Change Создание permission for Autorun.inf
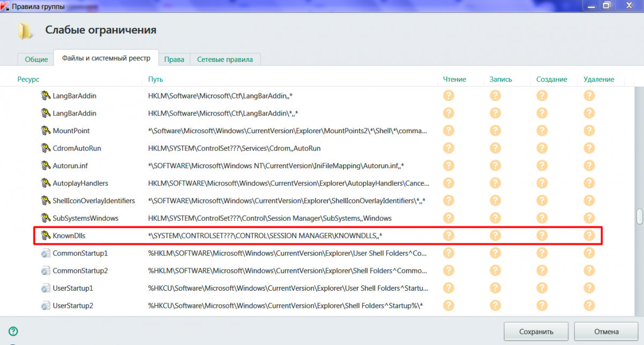Screen dimensions: 644x345 coord(542,166)
